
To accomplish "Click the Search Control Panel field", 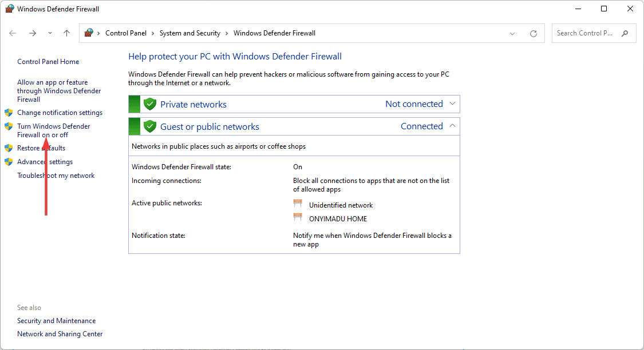I will click(x=594, y=33).
